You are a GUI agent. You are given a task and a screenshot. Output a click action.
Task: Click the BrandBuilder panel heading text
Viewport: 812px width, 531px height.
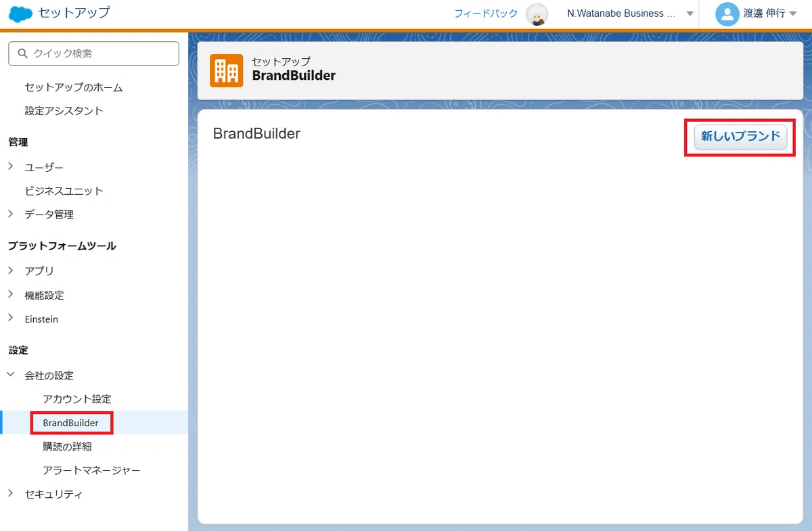point(256,133)
